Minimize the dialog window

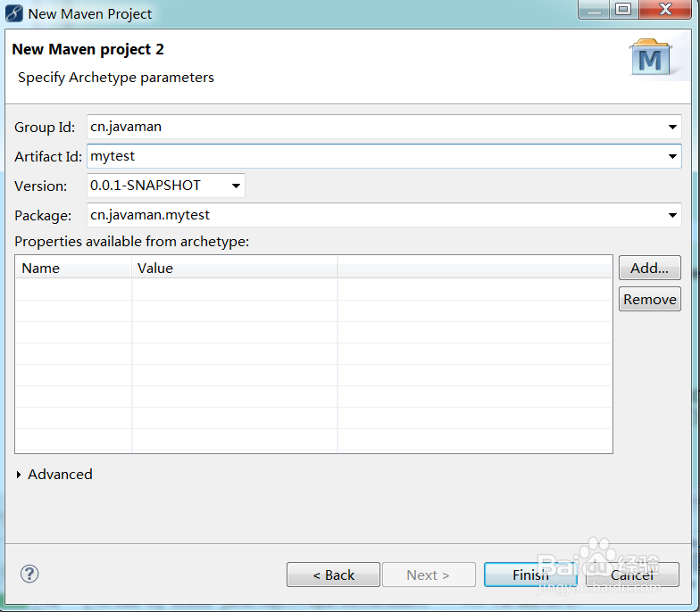coord(594,9)
